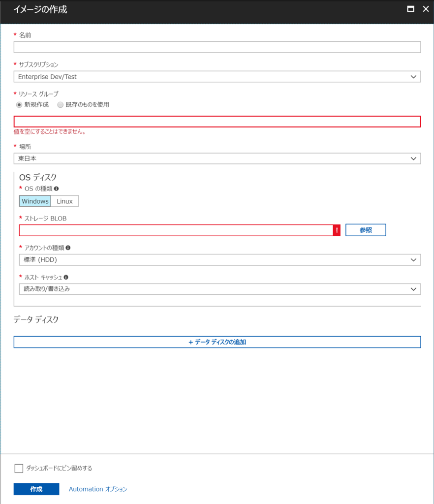Focus the 名前 text field
Image resolution: width=434 pixels, height=504 pixels.
coord(217,47)
